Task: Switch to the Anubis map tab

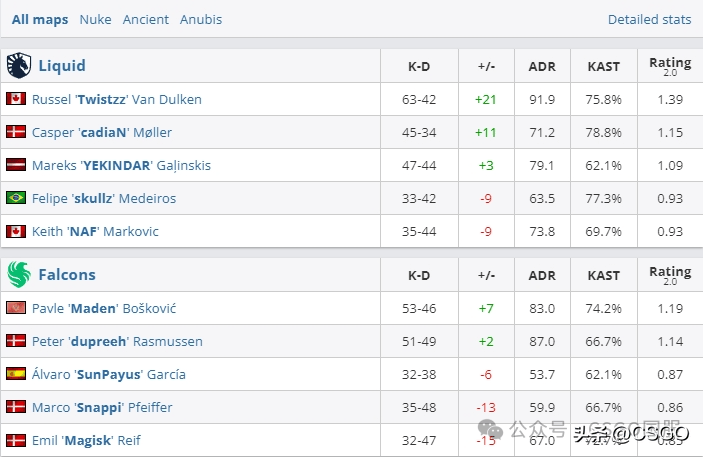Action: [201, 19]
